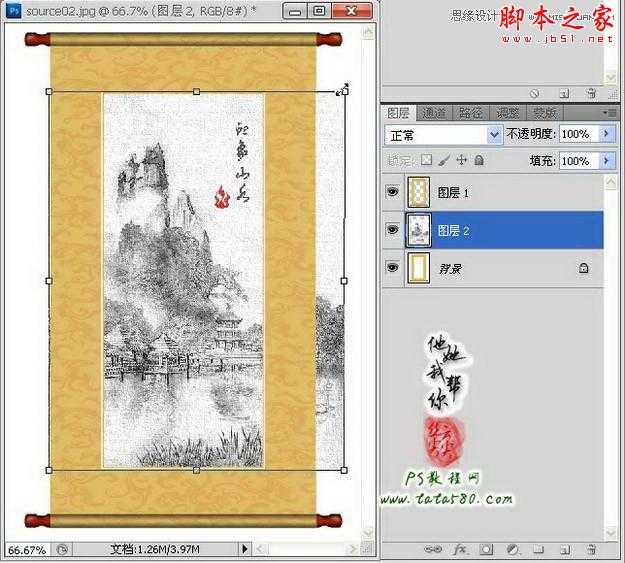Toggle lock image pixels brush icon
Viewport: 625px width, 563px height.
pyautogui.click(x=444, y=160)
